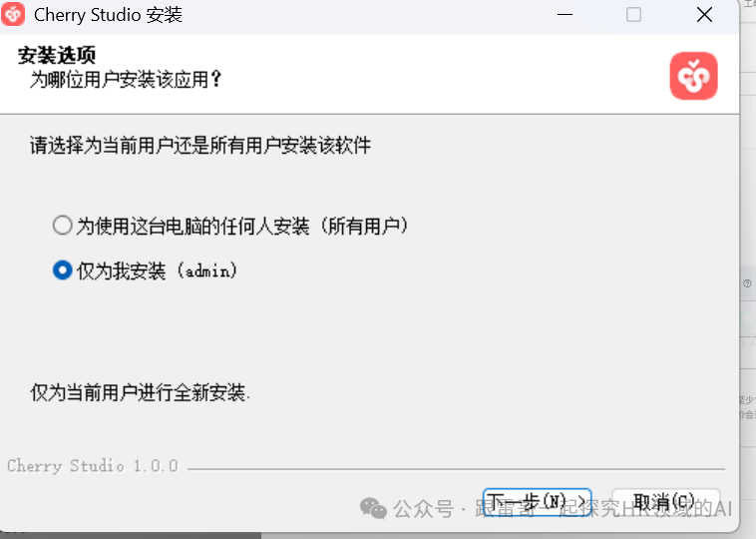
Task: Click the 公众号 watermark text at bottom
Action: tap(423, 509)
